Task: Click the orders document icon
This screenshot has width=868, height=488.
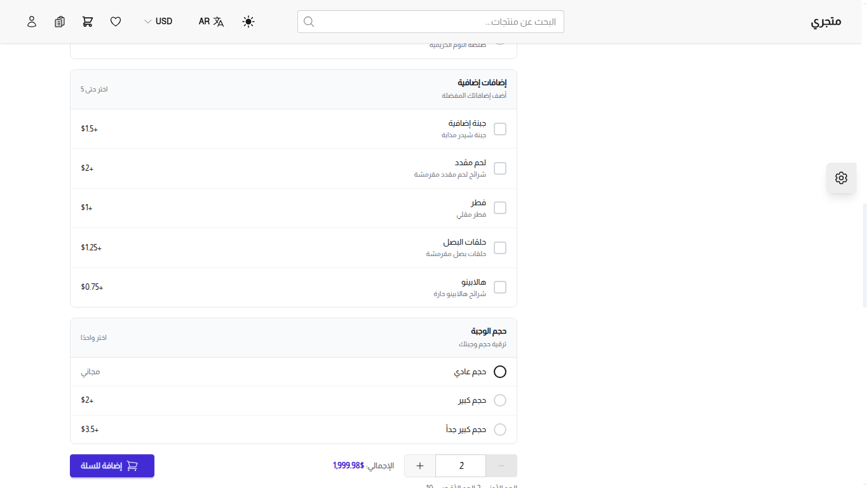Action: 59,21
